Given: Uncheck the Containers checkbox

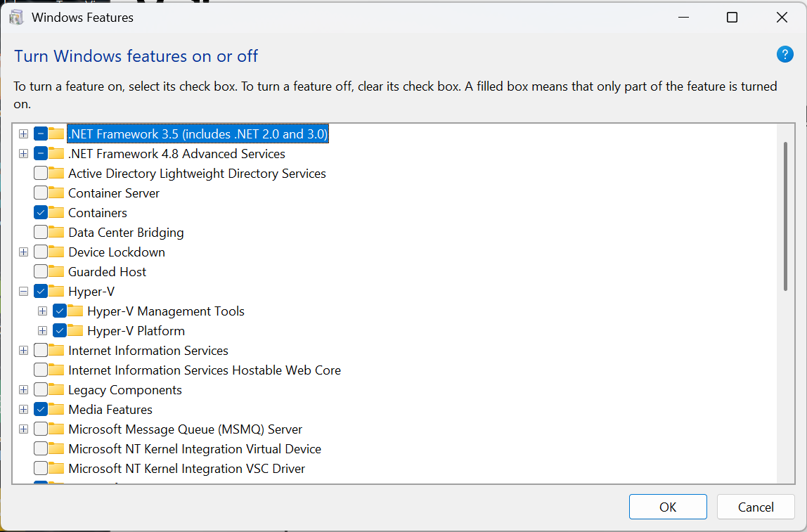Looking at the screenshot, I should [41, 212].
